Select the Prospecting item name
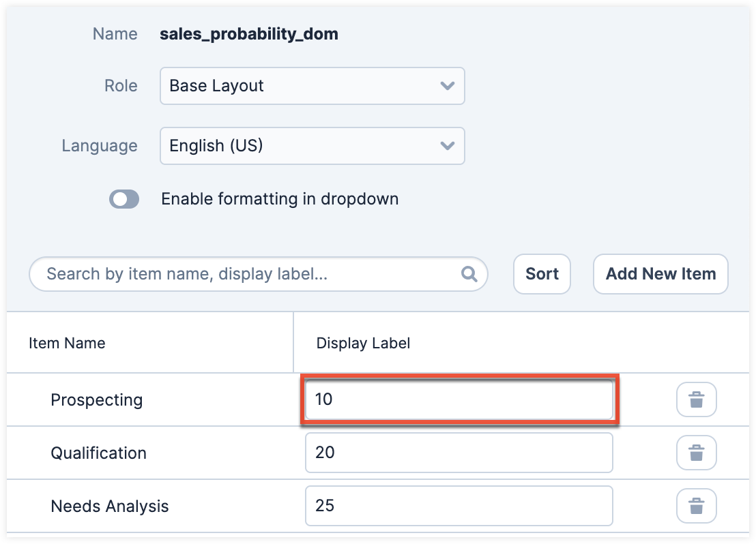756x544 pixels. (x=97, y=399)
